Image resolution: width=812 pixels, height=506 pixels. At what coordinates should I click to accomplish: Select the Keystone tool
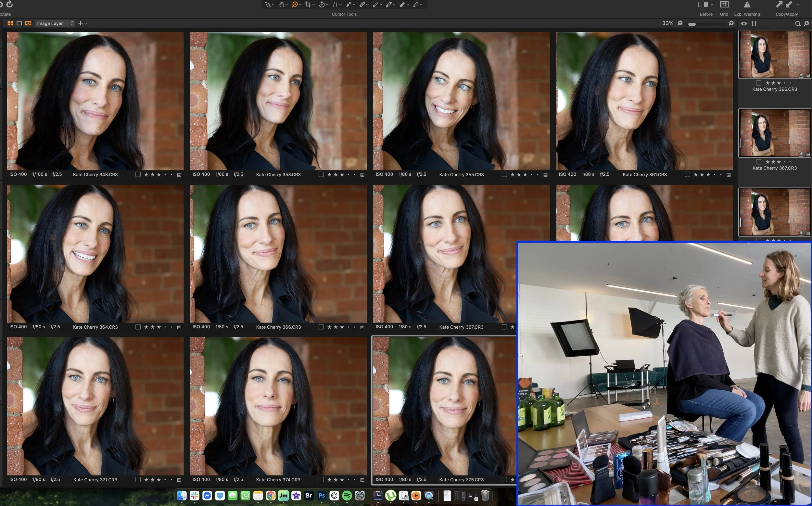[335, 4]
